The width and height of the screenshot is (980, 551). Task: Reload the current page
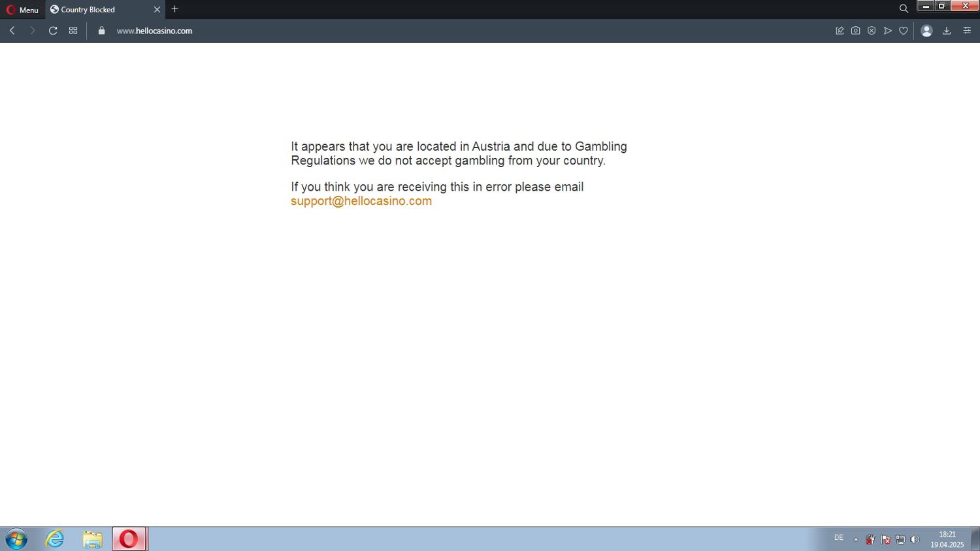[x=53, y=31]
